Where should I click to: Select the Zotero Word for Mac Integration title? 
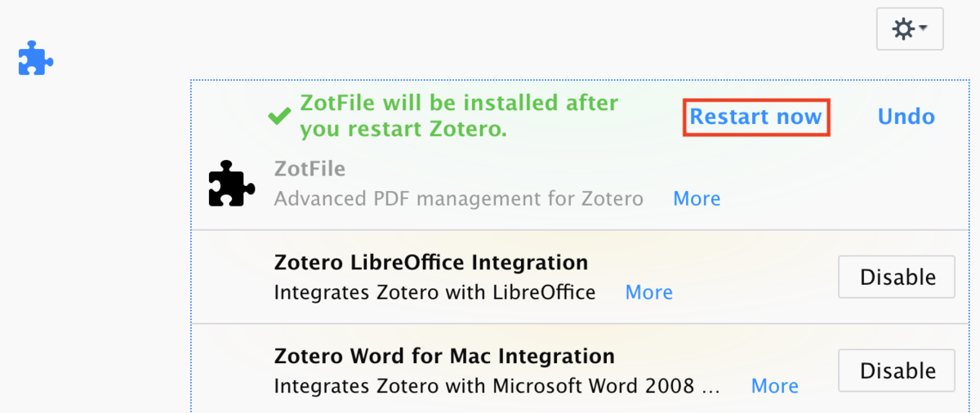(444, 357)
